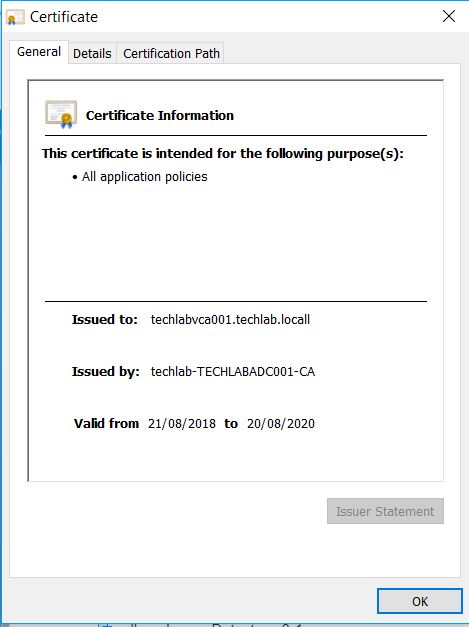Screen dimensions: 469x627
Task: Open the Details tab
Action: [92, 53]
